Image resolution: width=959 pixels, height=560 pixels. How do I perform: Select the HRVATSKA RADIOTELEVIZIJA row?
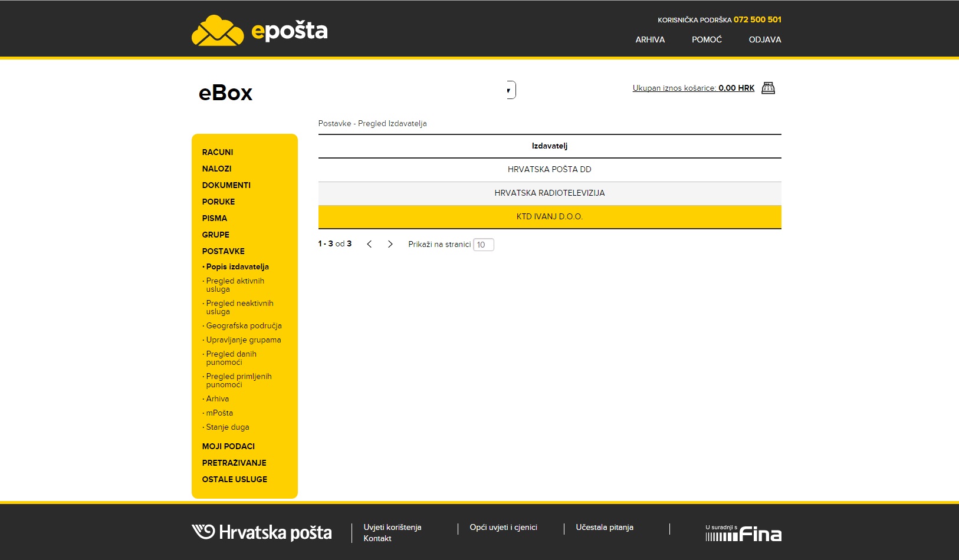(x=550, y=192)
